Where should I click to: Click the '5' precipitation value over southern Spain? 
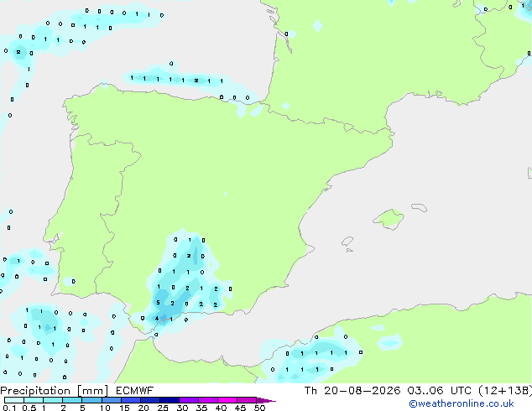(158, 303)
